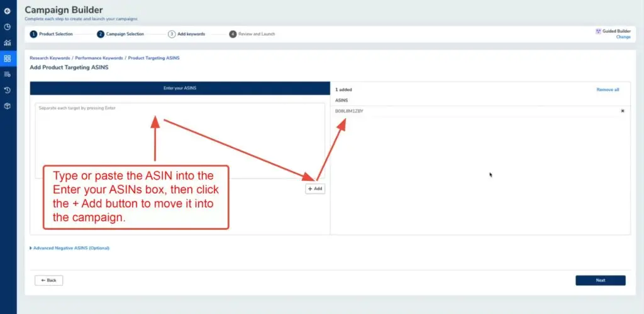Open the Performance Keywords breadcrumb link
The height and width of the screenshot is (314, 644).
click(x=99, y=58)
